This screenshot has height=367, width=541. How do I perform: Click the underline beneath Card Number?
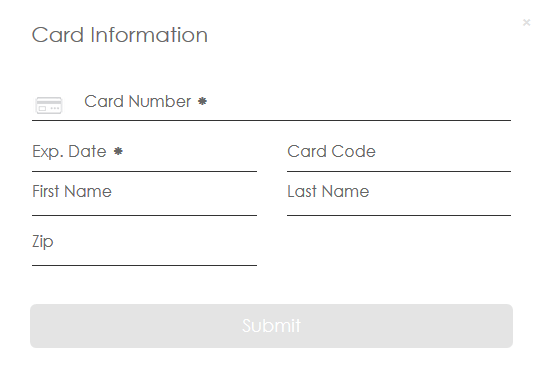(x=271, y=120)
